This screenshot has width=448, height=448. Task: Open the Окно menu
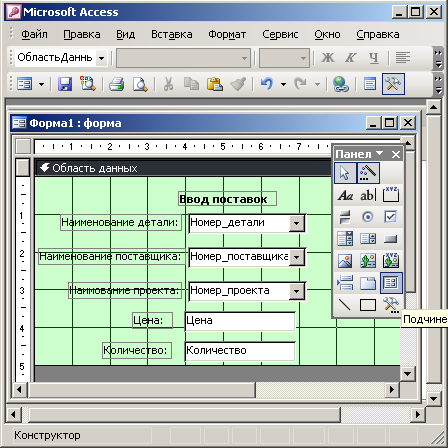coord(327,34)
